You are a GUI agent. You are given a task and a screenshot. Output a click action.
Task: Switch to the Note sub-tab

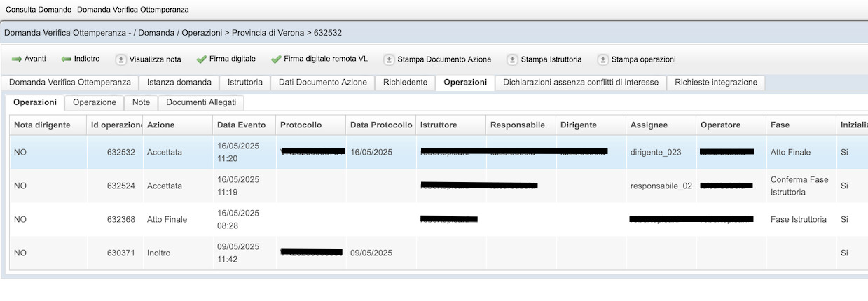(141, 102)
